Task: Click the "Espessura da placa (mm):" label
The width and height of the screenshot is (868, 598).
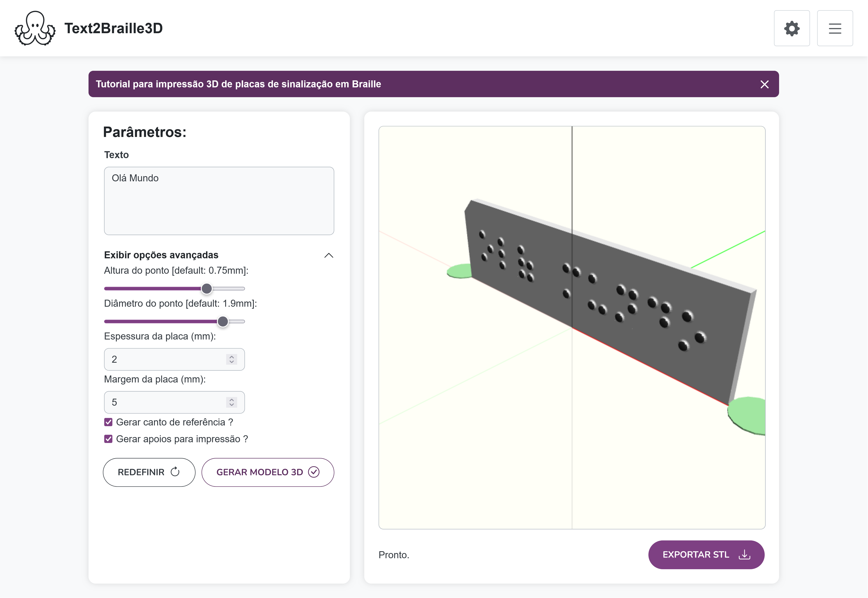Action: coord(160,336)
